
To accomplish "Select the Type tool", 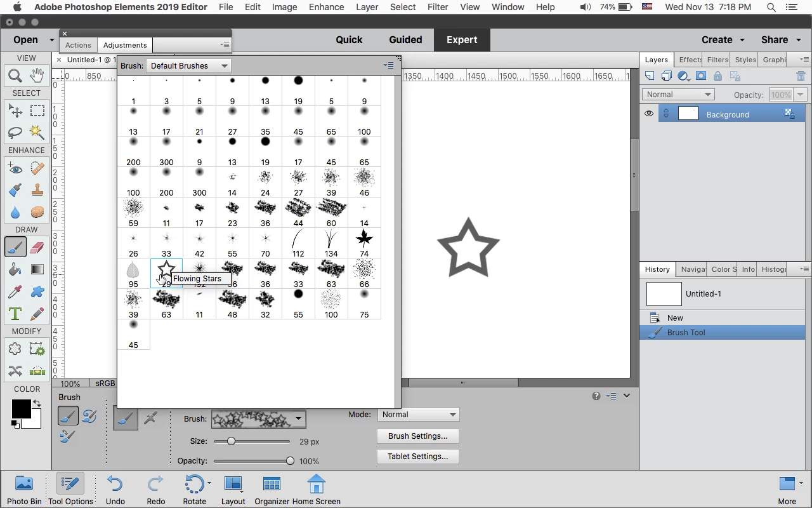I will (15, 314).
